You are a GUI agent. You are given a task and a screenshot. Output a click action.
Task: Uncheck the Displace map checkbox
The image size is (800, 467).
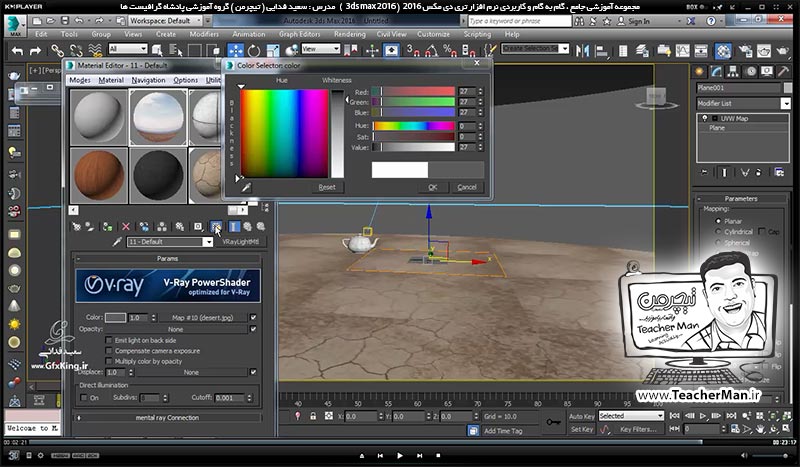pyautogui.click(x=253, y=372)
